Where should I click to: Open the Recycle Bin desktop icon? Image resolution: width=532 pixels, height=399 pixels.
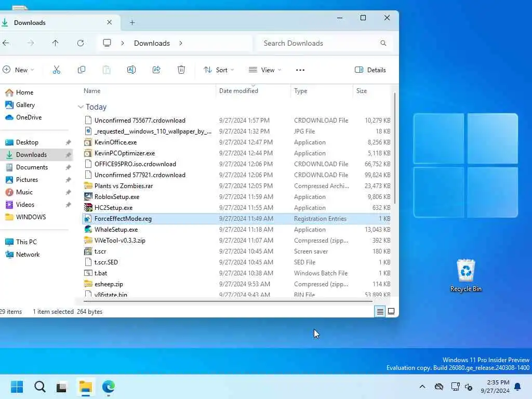coord(466,275)
